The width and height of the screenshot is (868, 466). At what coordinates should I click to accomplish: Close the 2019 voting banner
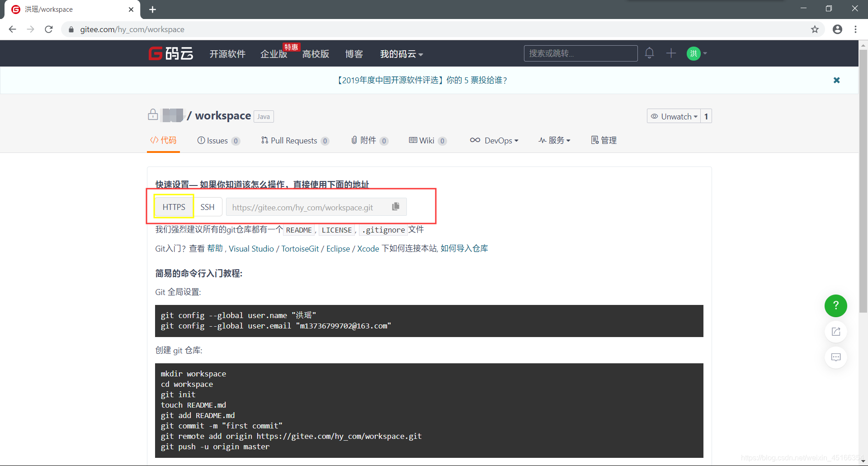[836, 80]
